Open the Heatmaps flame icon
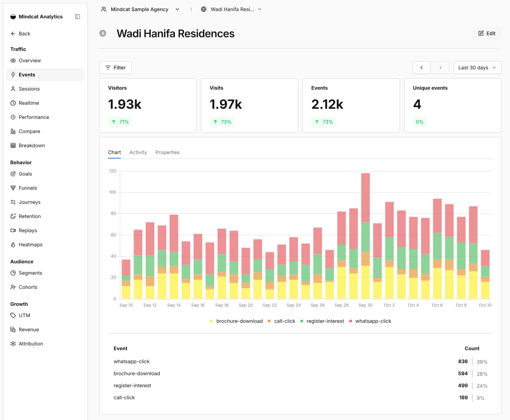The image size is (510, 420). tap(13, 245)
